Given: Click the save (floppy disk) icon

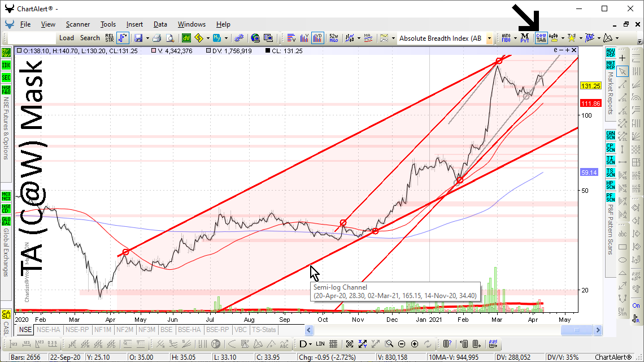Looking at the screenshot, I should pos(138,38).
